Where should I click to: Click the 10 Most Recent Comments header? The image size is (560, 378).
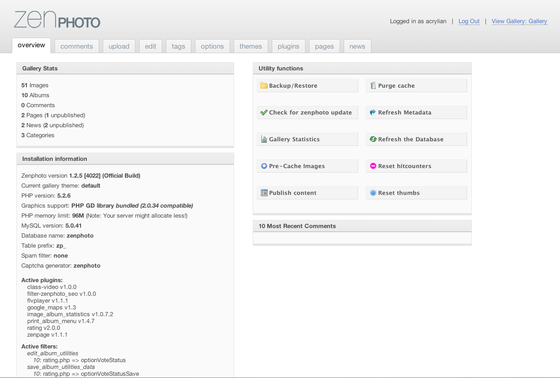(362, 226)
